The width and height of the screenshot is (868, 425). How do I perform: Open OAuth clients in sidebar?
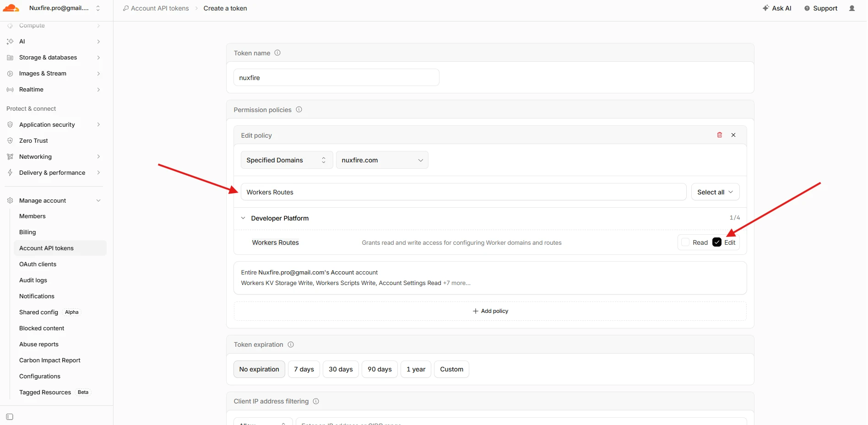[x=38, y=264]
